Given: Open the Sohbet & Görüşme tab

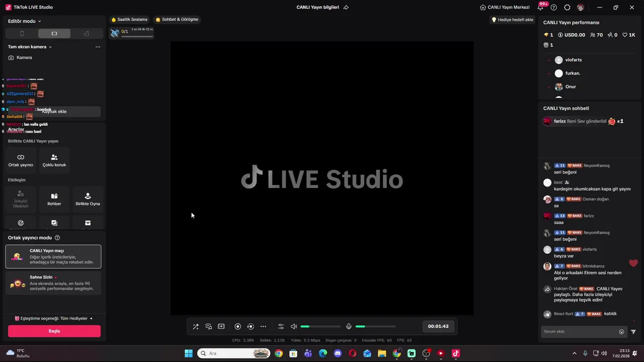Looking at the screenshot, I should pos(177,20).
